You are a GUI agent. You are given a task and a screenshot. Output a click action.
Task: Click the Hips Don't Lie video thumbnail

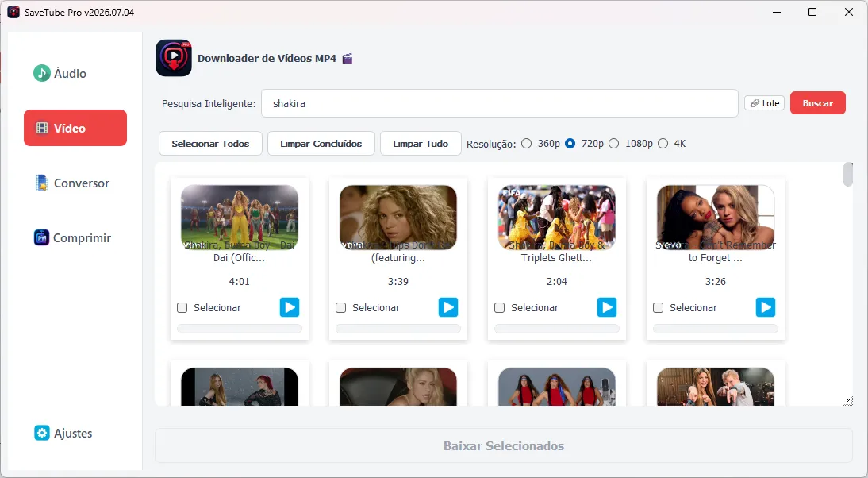pos(398,217)
